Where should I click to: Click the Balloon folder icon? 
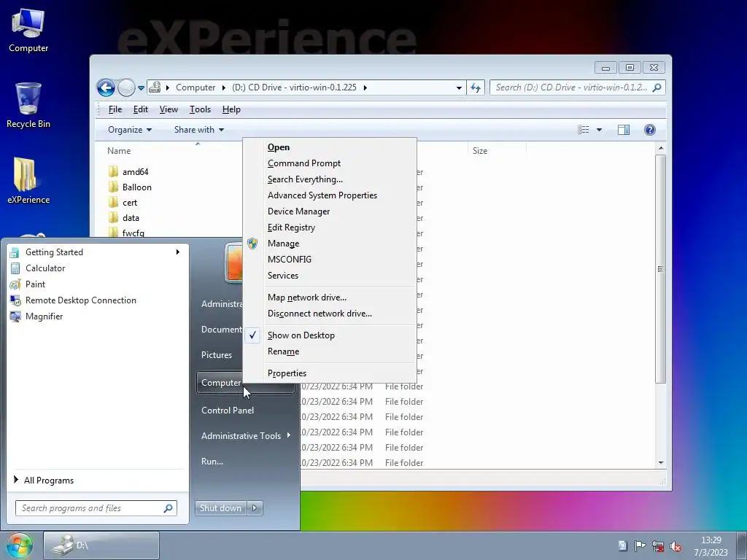point(113,187)
